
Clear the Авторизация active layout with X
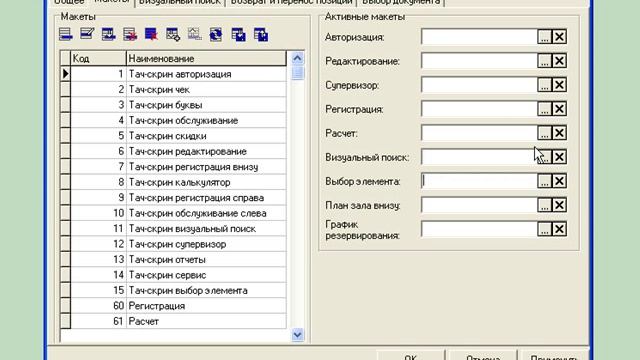(x=559, y=37)
